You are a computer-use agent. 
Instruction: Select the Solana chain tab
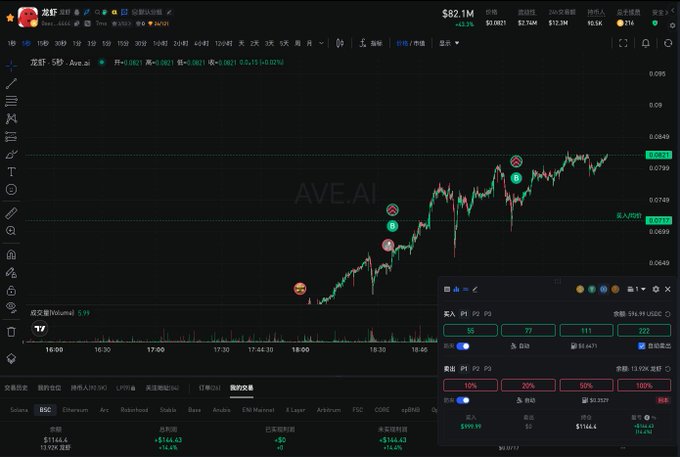point(19,410)
